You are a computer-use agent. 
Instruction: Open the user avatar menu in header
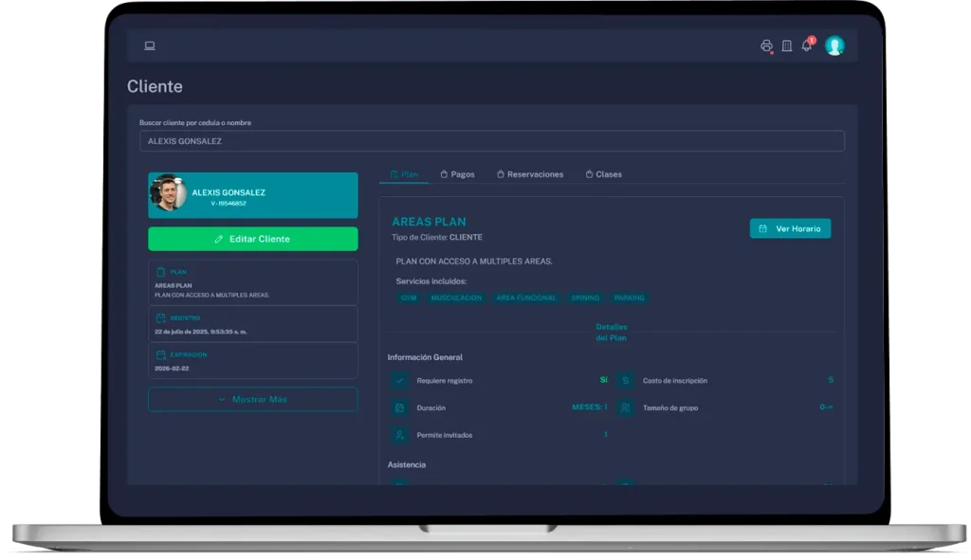coord(834,45)
